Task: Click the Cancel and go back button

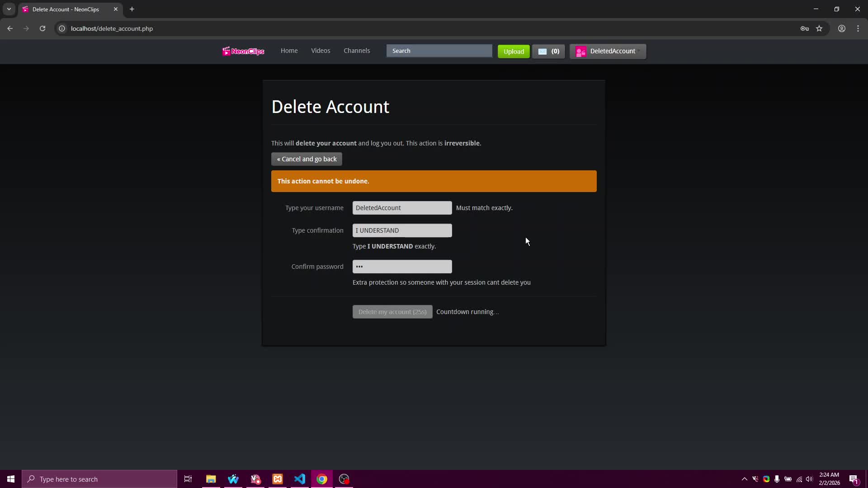Action: coord(307,159)
